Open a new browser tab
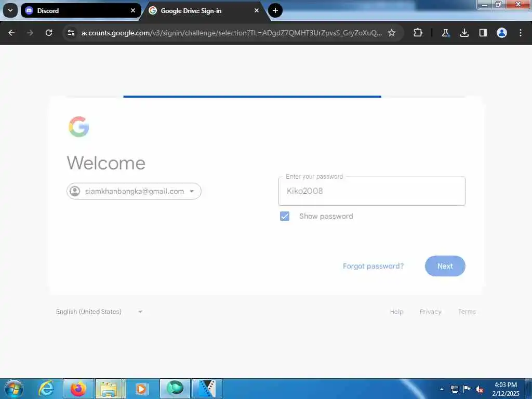This screenshot has width=532, height=399. [x=275, y=10]
